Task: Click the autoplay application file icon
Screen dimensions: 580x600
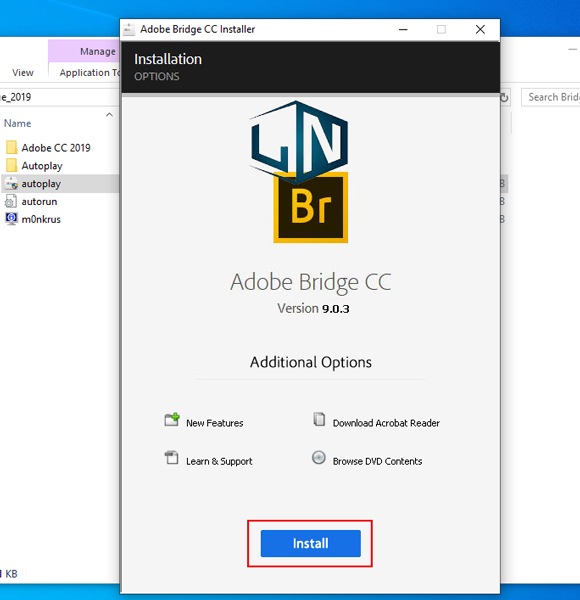Action: [11, 183]
